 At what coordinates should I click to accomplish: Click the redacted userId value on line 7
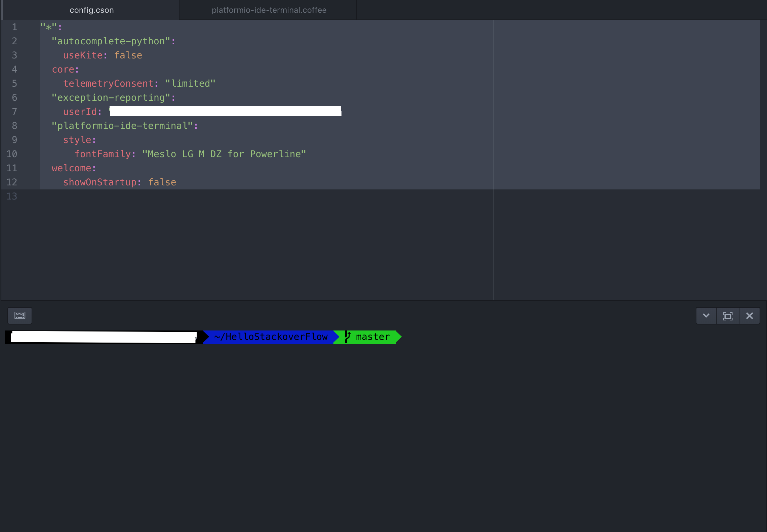(225, 112)
